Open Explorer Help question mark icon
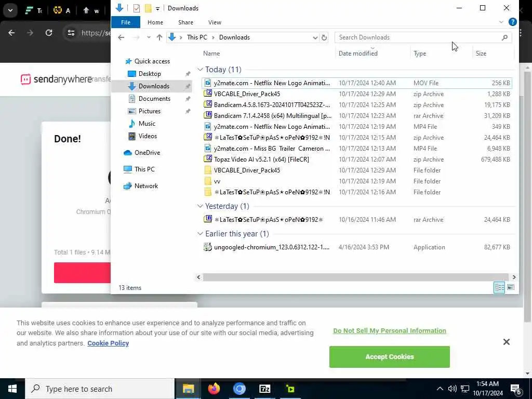532x399 pixels. [513, 22]
